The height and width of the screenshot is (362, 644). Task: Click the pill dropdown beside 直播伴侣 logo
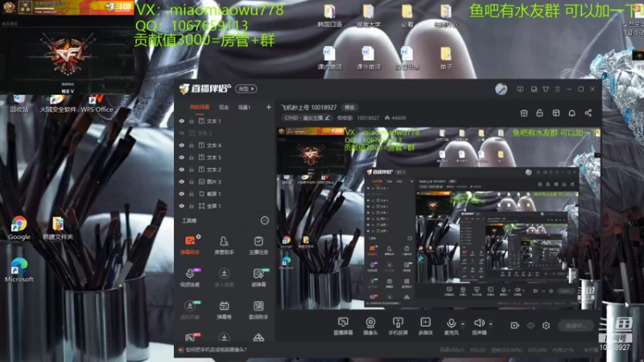pos(246,88)
